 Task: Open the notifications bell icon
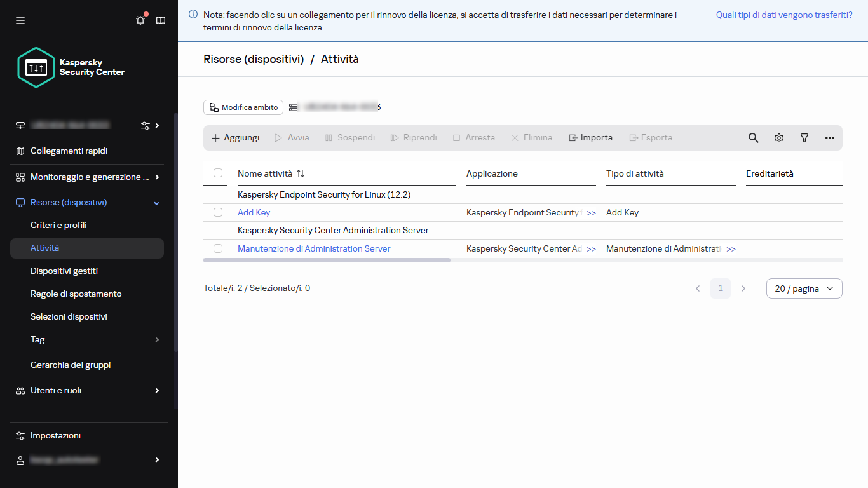coord(140,20)
